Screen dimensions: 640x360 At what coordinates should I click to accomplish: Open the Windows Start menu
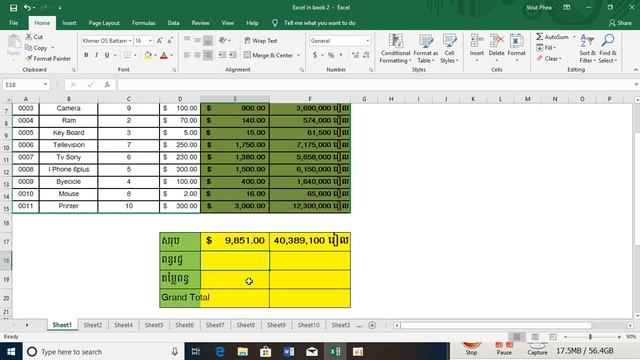(x=11, y=351)
